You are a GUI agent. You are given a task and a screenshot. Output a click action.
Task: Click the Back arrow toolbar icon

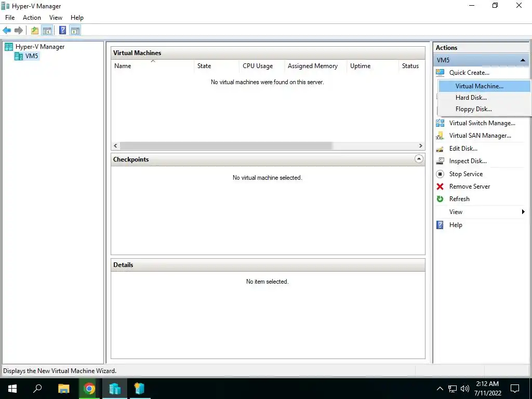pyautogui.click(x=7, y=31)
